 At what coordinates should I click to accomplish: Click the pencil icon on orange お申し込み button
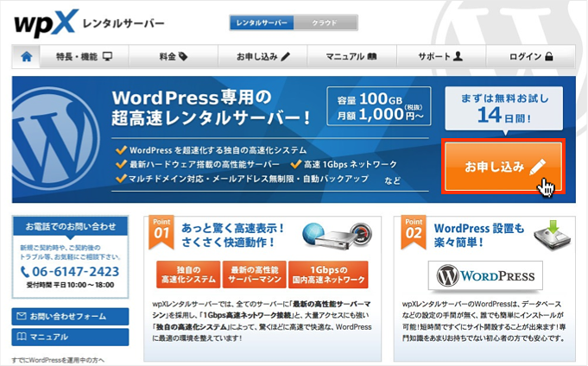click(x=537, y=167)
